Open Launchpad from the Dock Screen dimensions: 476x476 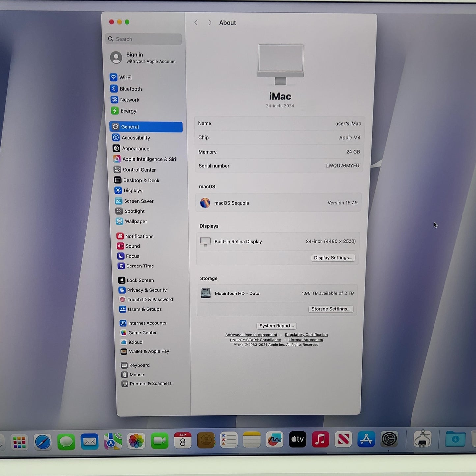(19, 442)
